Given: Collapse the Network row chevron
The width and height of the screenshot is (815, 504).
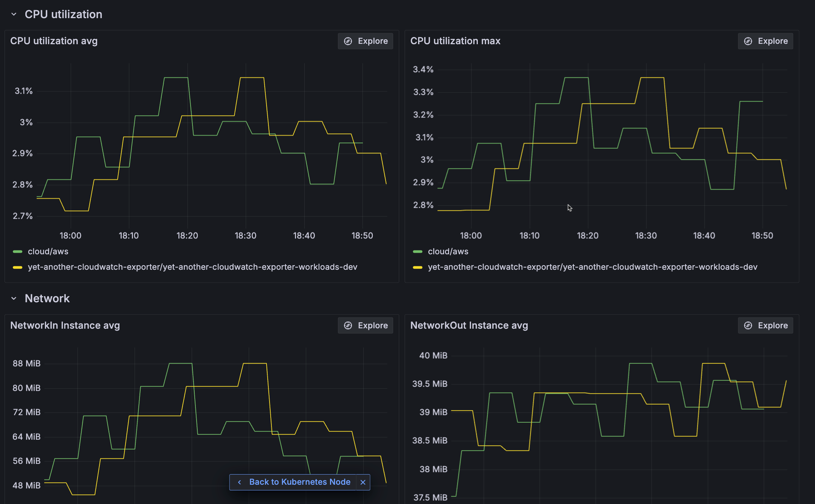Looking at the screenshot, I should pyautogui.click(x=14, y=298).
